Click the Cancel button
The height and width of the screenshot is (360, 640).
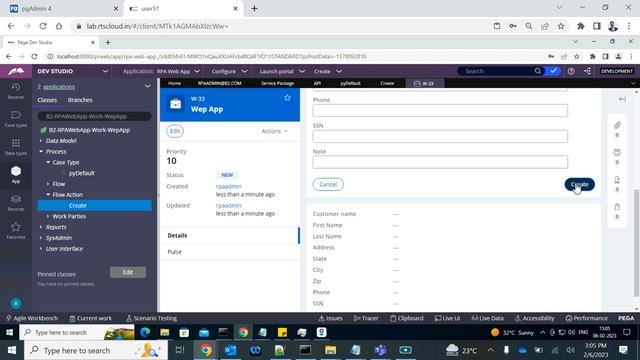(x=328, y=184)
